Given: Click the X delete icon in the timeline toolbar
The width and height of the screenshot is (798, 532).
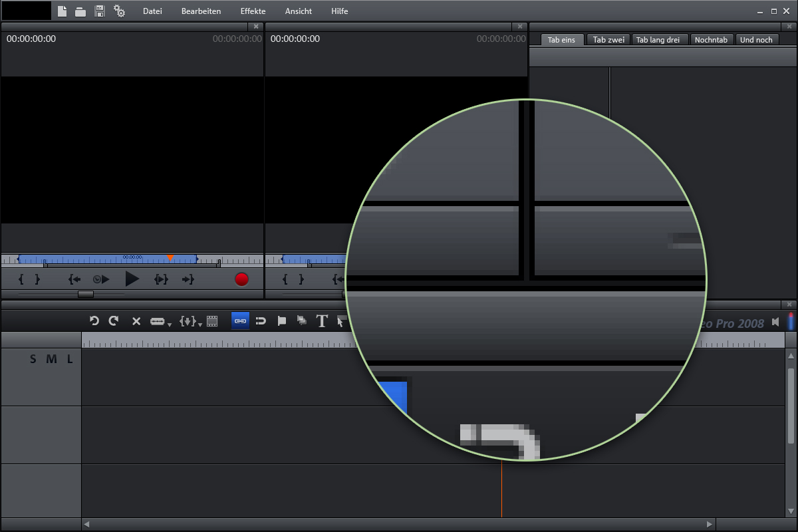Looking at the screenshot, I should [136, 321].
